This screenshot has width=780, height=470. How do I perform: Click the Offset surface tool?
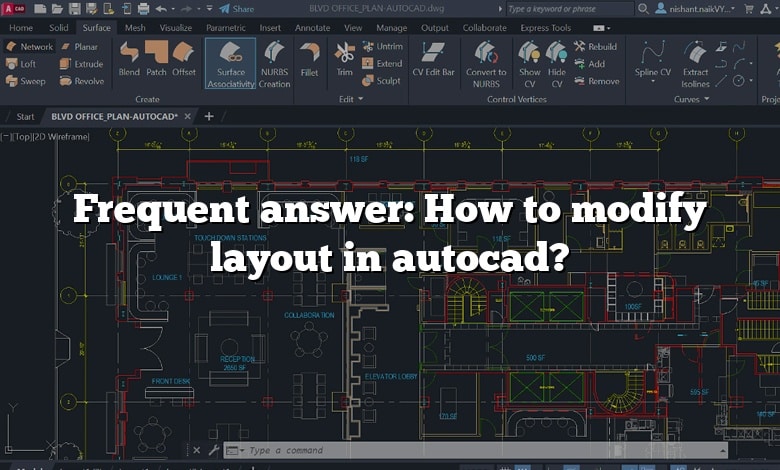coord(184,59)
